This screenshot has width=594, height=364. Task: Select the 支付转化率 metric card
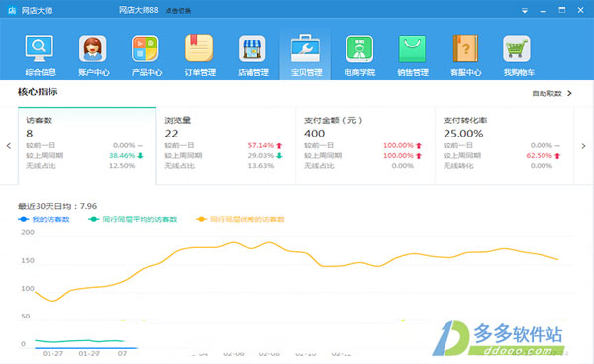pyautogui.click(x=505, y=145)
